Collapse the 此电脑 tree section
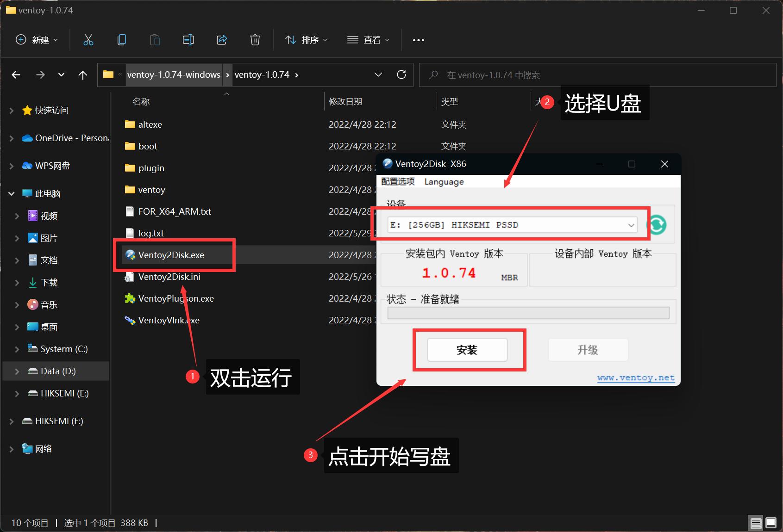The image size is (783, 532). tap(11, 193)
